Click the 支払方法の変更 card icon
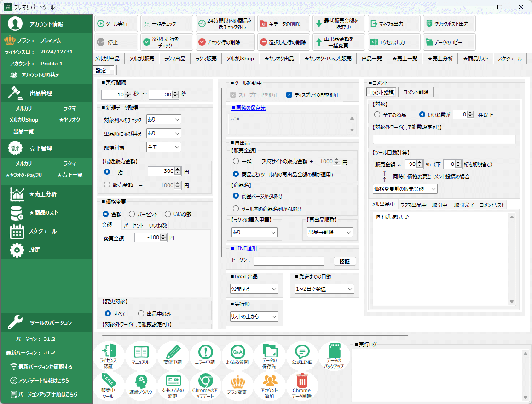 173,386
